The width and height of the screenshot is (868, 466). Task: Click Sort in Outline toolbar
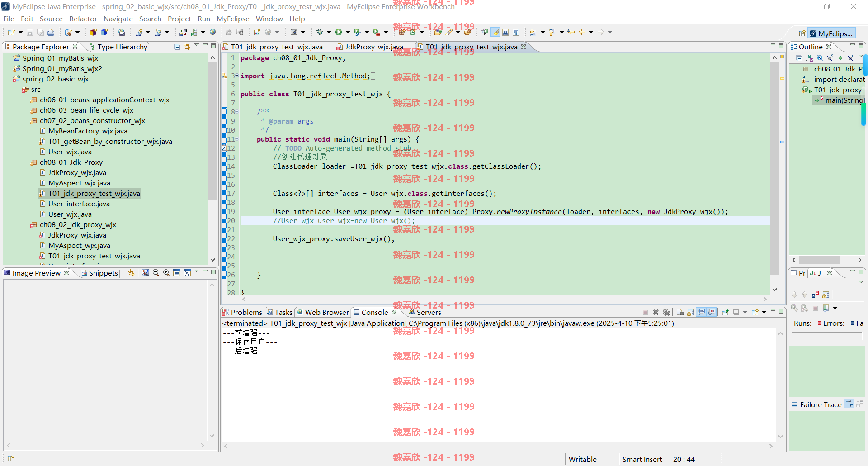pos(809,58)
